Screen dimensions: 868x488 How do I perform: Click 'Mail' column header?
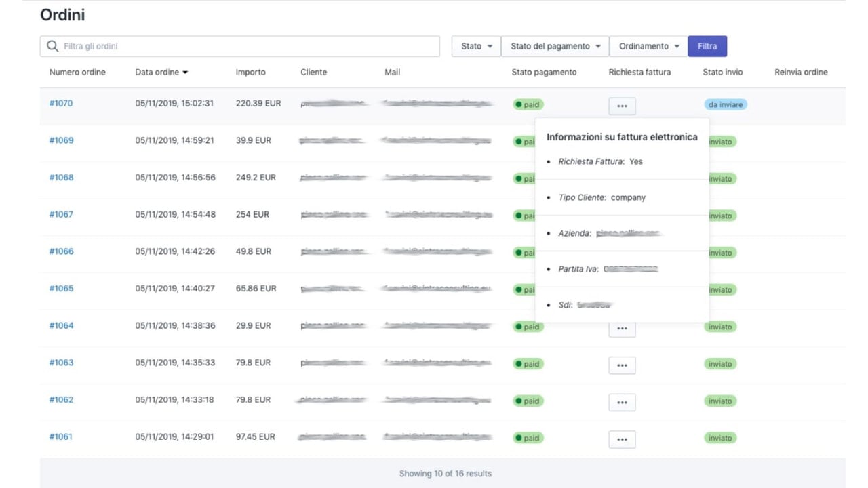(392, 72)
